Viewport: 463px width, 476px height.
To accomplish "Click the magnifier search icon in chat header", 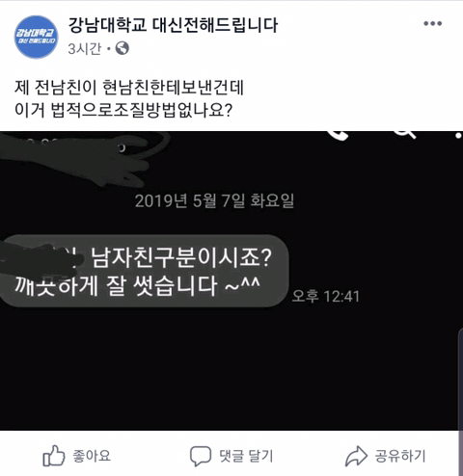I will point(406,135).
